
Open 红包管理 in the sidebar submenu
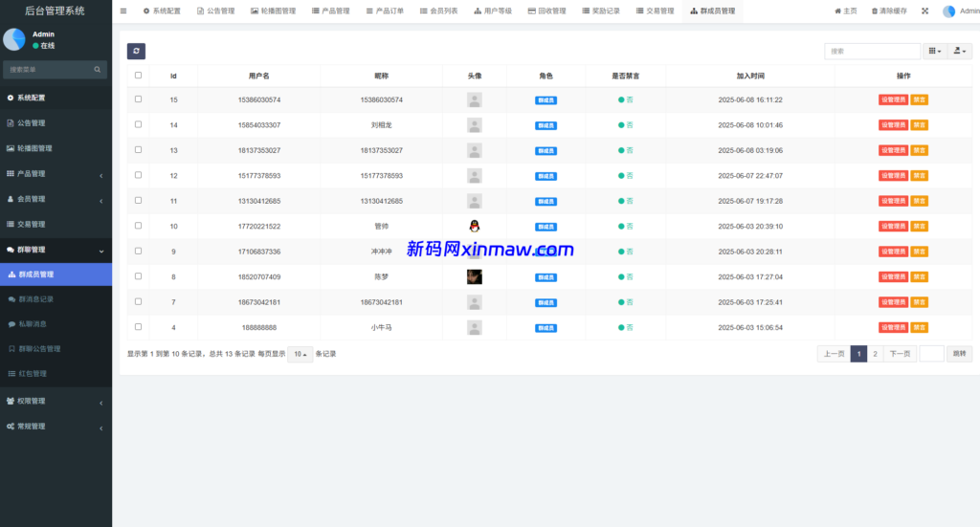coord(56,373)
